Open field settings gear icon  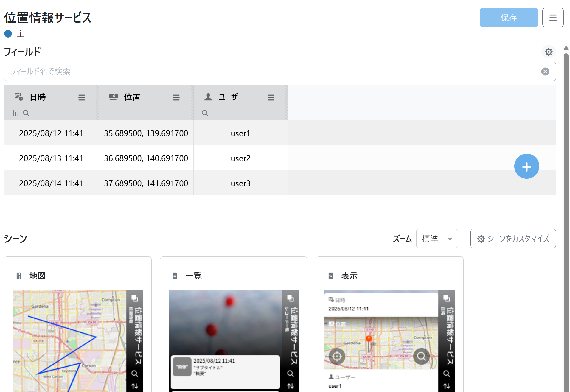click(548, 52)
